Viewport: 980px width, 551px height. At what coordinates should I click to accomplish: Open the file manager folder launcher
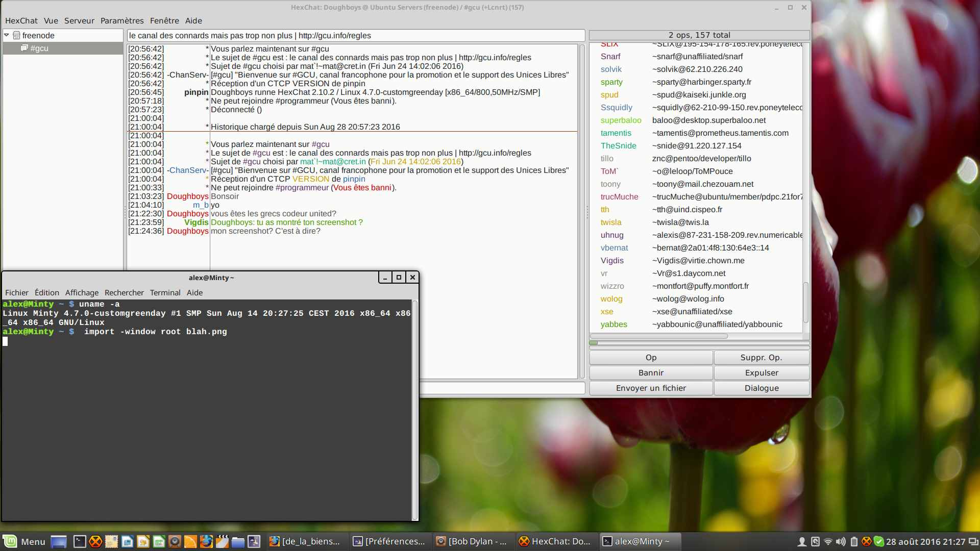coord(238,541)
